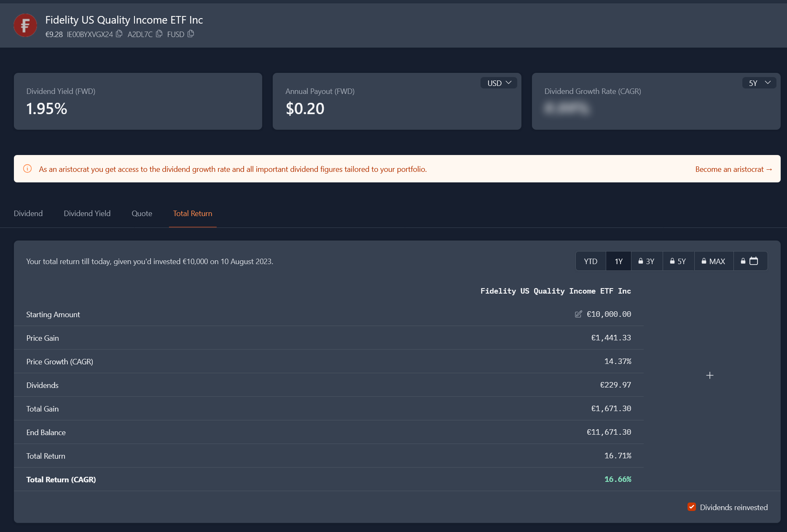
Task: Choose the locked 3Y period
Action: coord(647,261)
